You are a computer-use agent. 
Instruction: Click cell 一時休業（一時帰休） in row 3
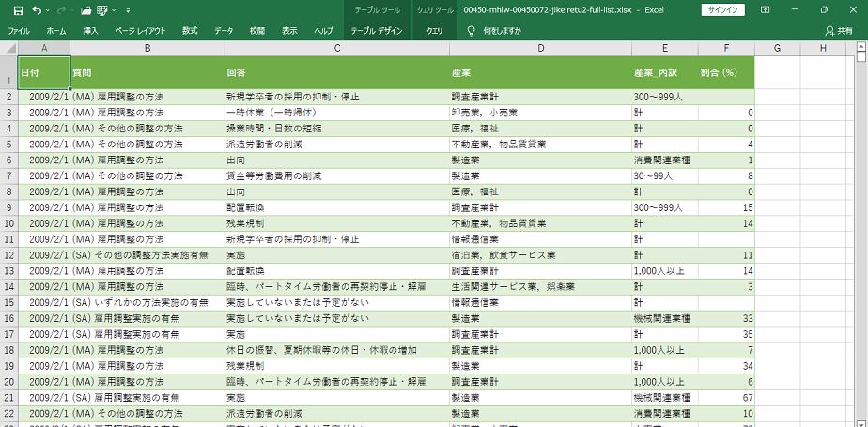(337, 113)
